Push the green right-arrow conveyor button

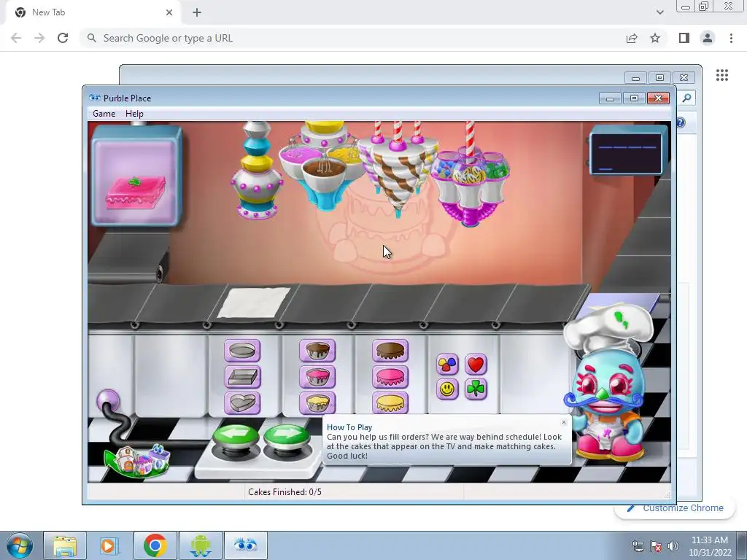click(286, 439)
